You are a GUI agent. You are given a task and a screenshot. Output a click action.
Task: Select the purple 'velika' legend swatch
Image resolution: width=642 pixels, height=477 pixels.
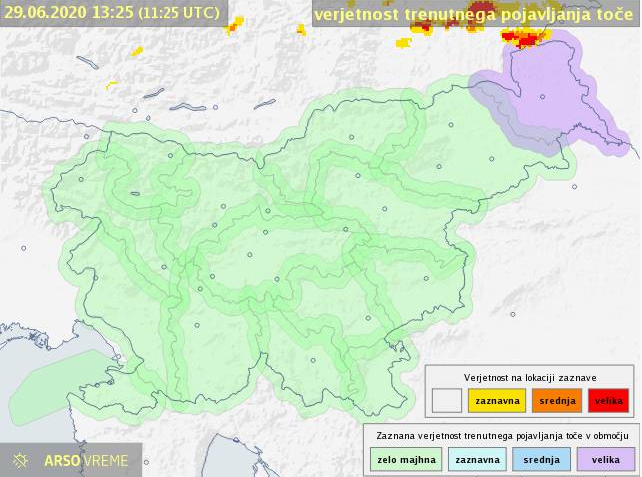pos(606,459)
